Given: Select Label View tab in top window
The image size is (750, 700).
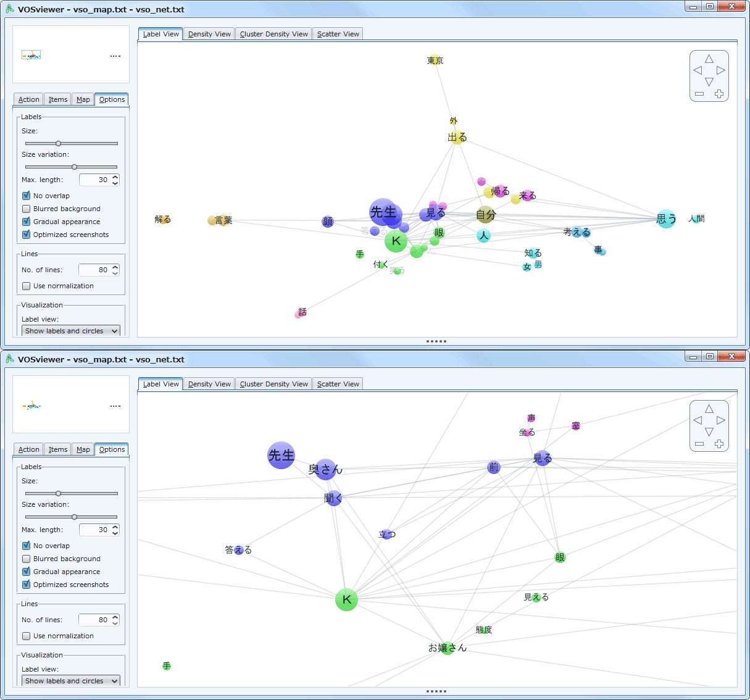Looking at the screenshot, I should 160,34.
